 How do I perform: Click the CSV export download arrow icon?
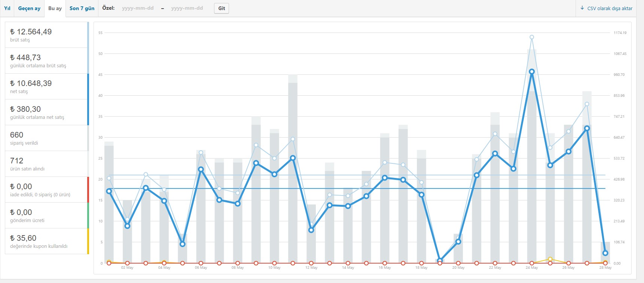[582, 8]
